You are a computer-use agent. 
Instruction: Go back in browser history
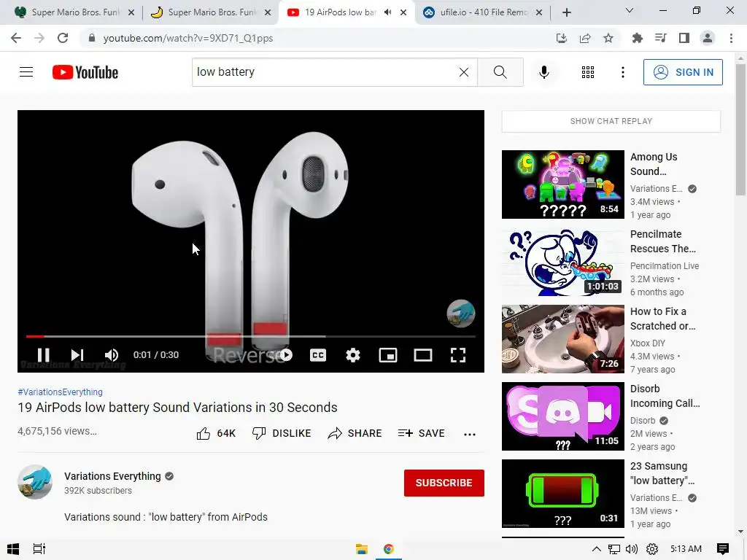tap(16, 38)
